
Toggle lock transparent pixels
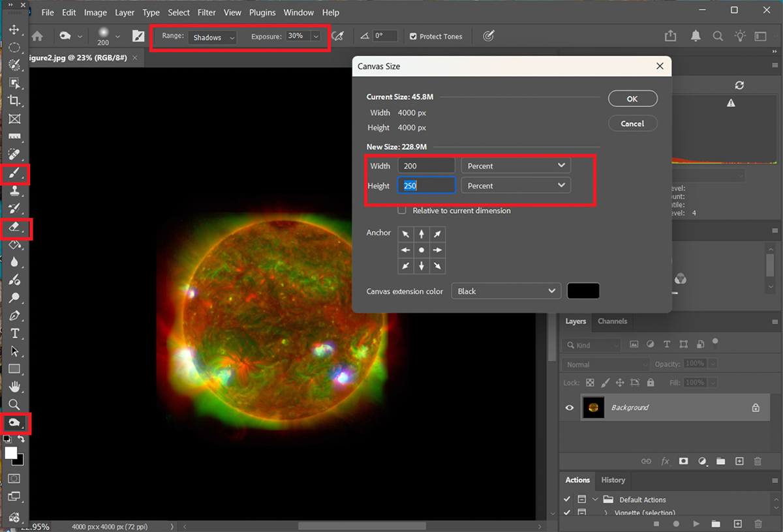(590, 383)
